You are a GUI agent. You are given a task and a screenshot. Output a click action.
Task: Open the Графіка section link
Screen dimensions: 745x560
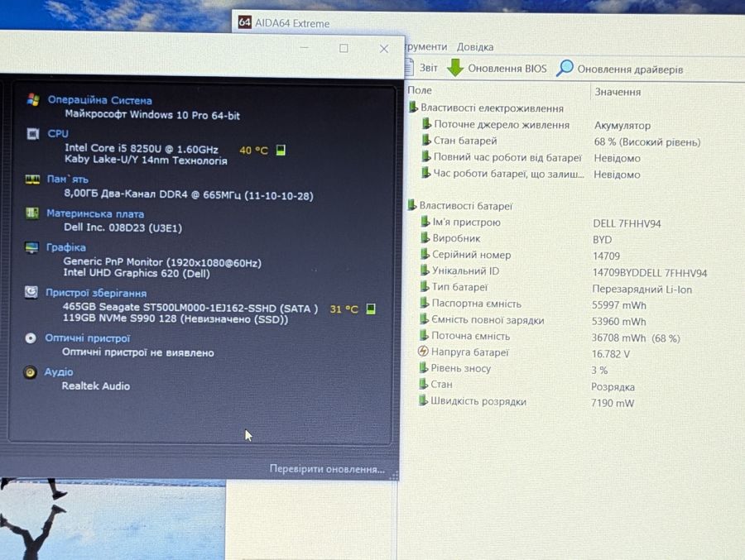(x=66, y=247)
